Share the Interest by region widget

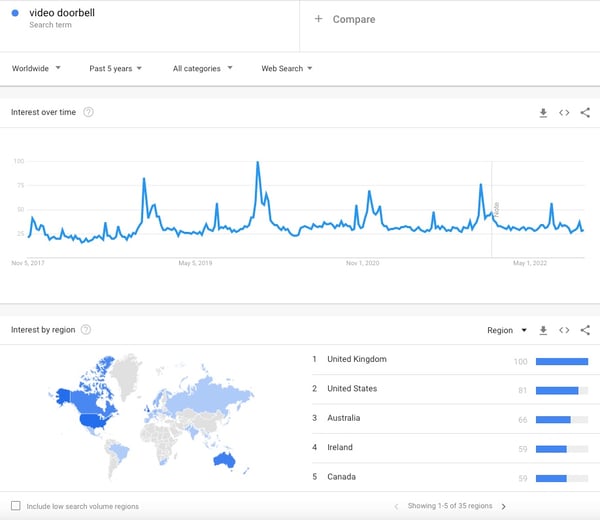[x=585, y=330]
